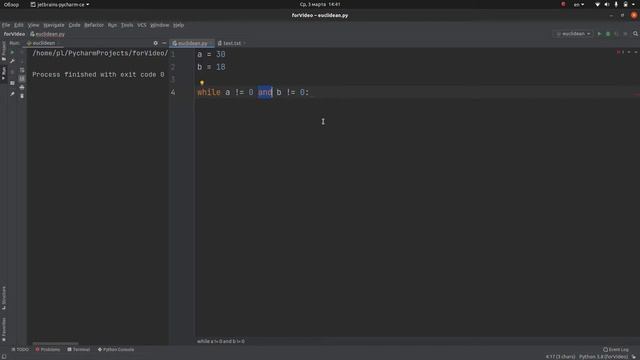The height and width of the screenshot is (360, 640).
Task: Click the Stop icon in top toolbar
Action: click(625, 34)
